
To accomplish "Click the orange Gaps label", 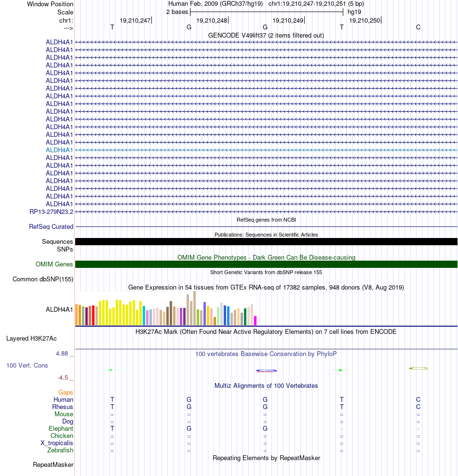I will 66,392.
